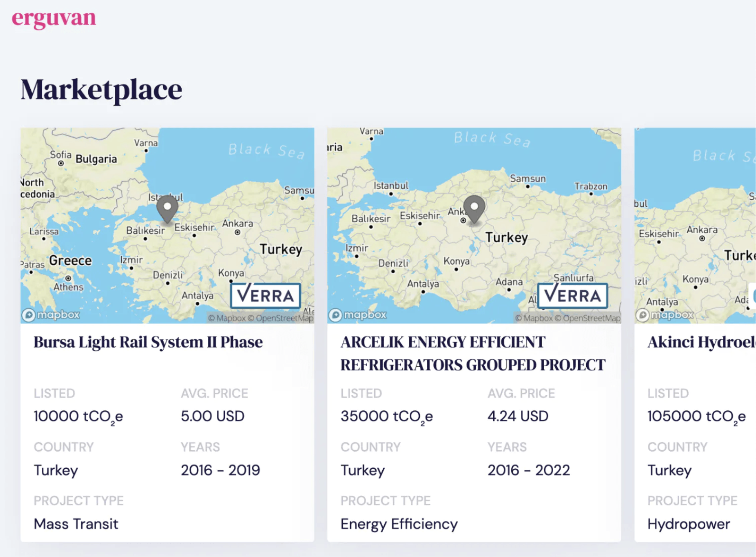Viewport: 756px width, 557px height.
Task: Click the Verra badge on Bursa card
Action: (266, 296)
